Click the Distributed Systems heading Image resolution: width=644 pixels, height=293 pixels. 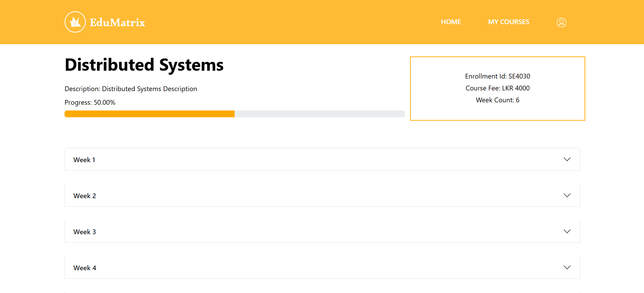144,65
